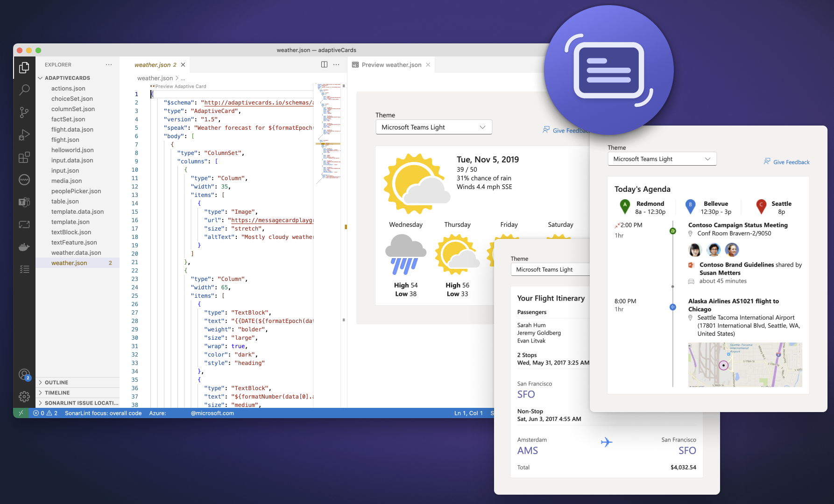Screen dimensions: 834x504
Task: Click Give Feedback in the weather preview panel
Action: pyautogui.click(x=566, y=131)
